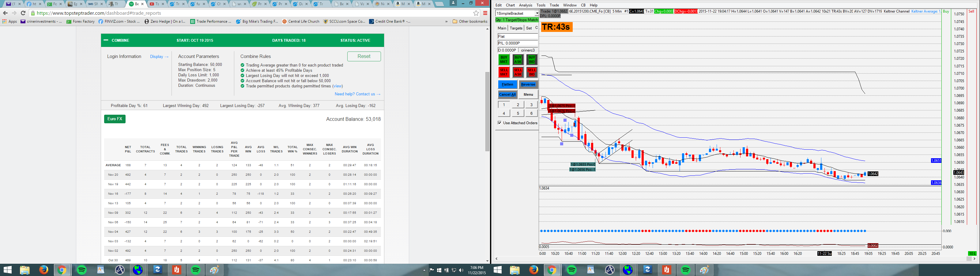Open the Chart menu
This screenshot has width=980, height=276.
510,5
